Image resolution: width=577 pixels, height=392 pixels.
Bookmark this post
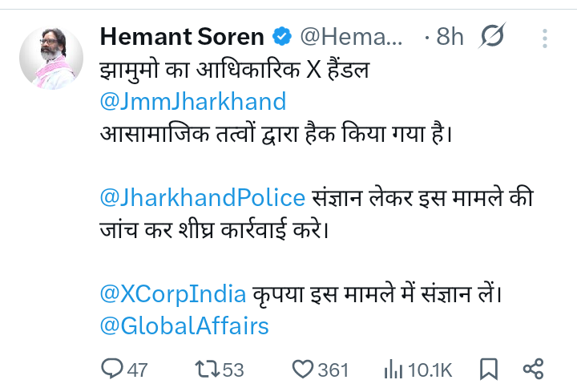pos(487,369)
